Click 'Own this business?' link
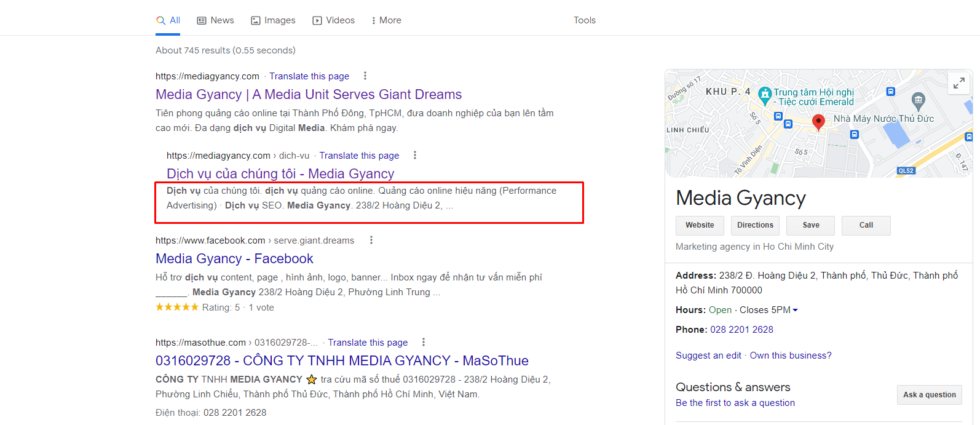 pyautogui.click(x=791, y=355)
